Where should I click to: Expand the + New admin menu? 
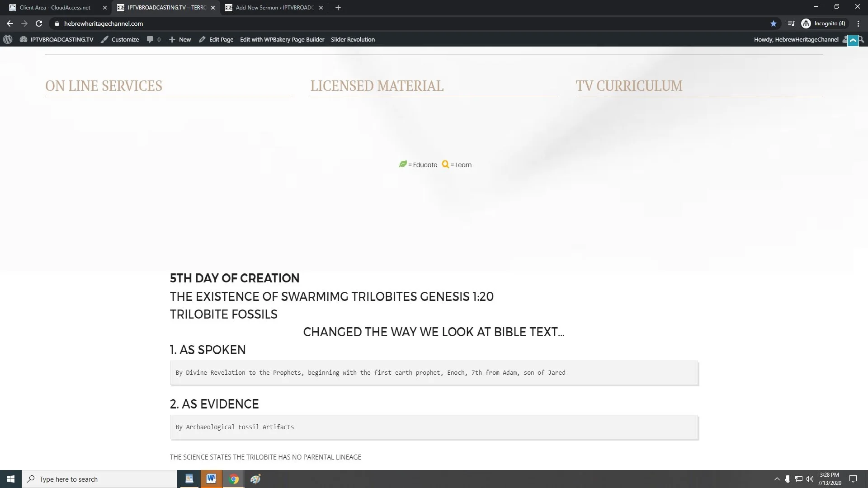(180, 39)
